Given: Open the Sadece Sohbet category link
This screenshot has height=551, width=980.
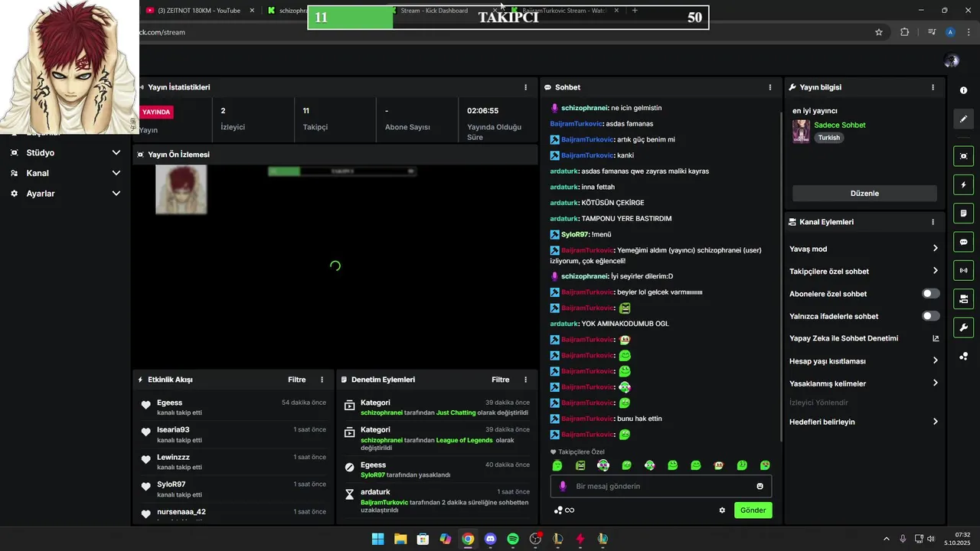Looking at the screenshot, I should pos(839,125).
